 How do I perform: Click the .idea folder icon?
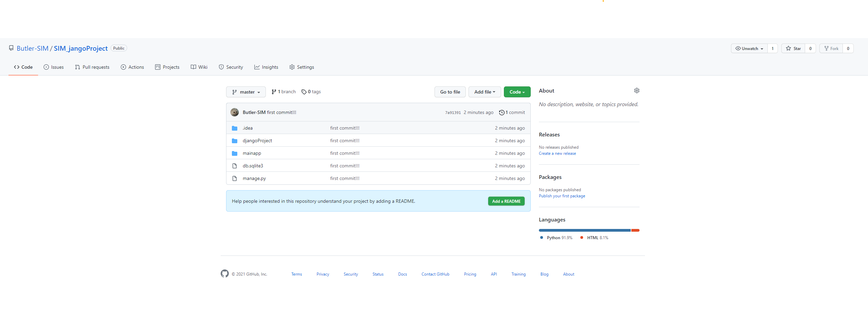tap(235, 128)
